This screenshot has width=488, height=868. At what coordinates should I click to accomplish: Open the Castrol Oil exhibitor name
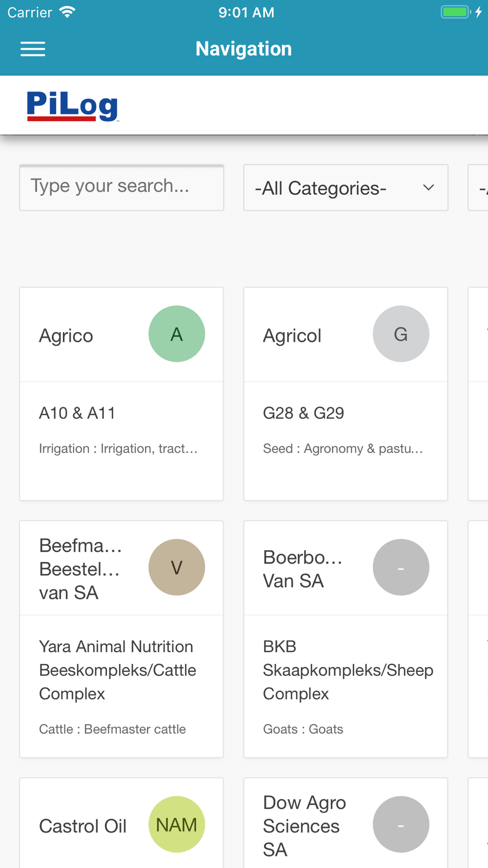point(83,826)
